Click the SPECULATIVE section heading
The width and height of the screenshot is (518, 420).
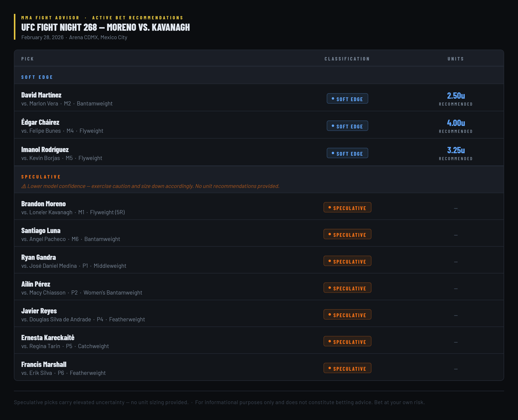click(41, 177)
